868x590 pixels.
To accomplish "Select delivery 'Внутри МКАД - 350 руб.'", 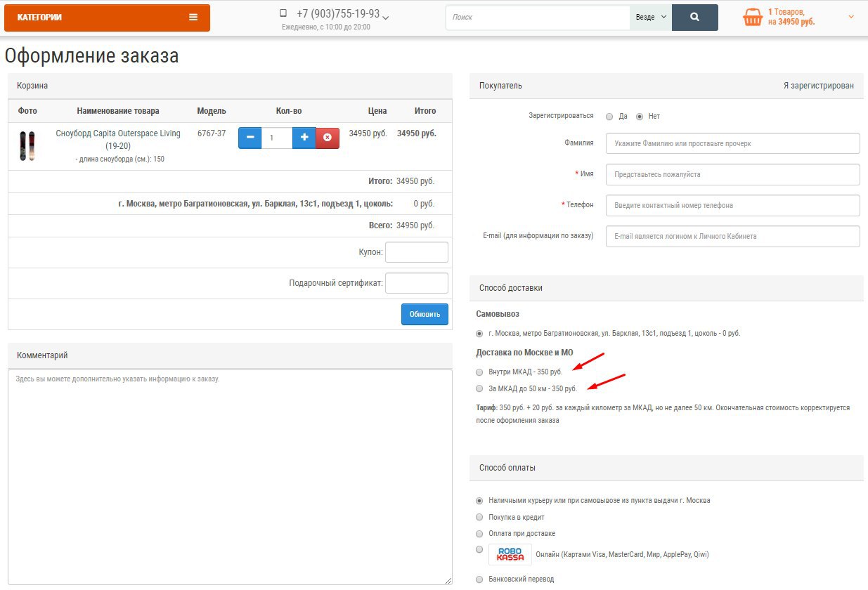I will click(479, 372).
